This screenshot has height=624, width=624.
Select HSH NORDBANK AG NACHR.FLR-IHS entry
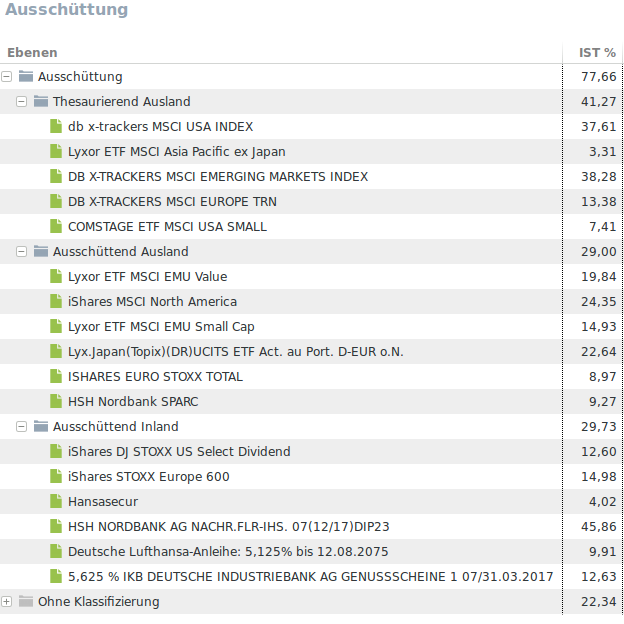click(228, 527)
